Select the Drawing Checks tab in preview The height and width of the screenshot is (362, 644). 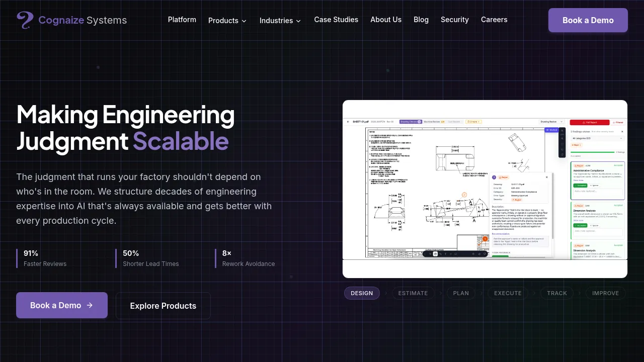click(x=411, y=122)
